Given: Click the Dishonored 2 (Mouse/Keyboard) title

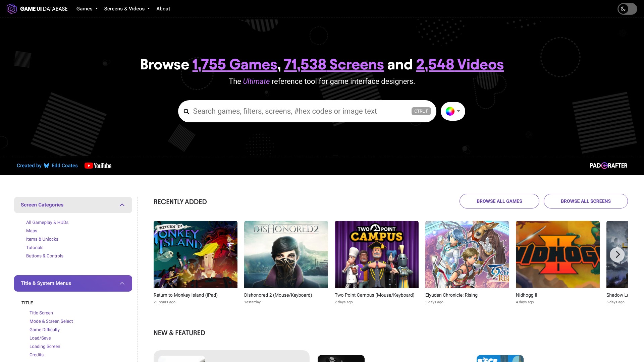Looking at the screenshot, I should 278,295.
